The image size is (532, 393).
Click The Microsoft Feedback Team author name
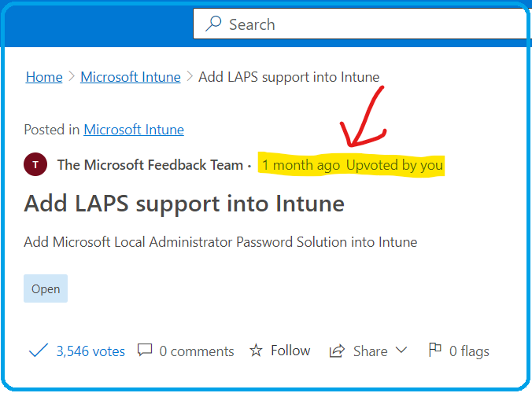click(150, 165)
